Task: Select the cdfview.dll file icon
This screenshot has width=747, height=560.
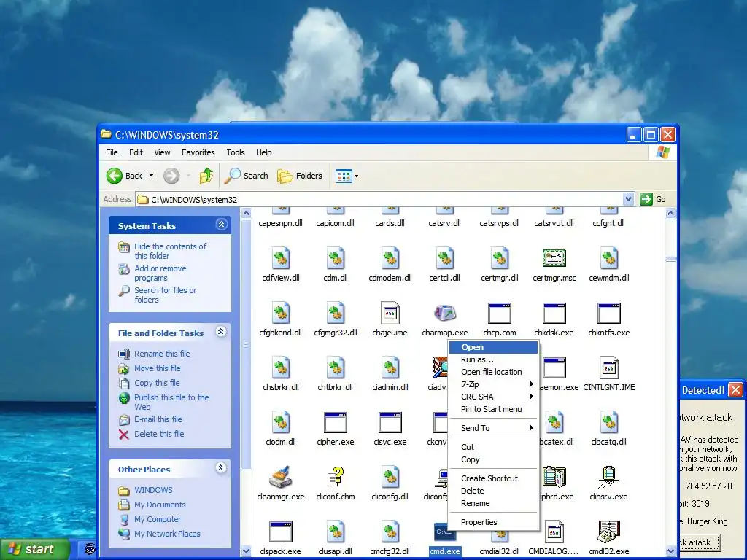Action: 281,258
